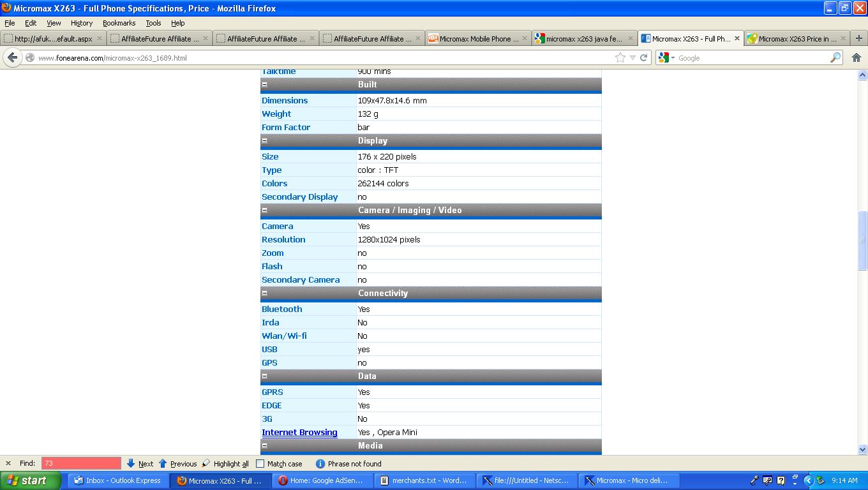The height and width of the screenshot is (490, 868).
Task: Enable the Match case checkbox
Action: (260, 464)
